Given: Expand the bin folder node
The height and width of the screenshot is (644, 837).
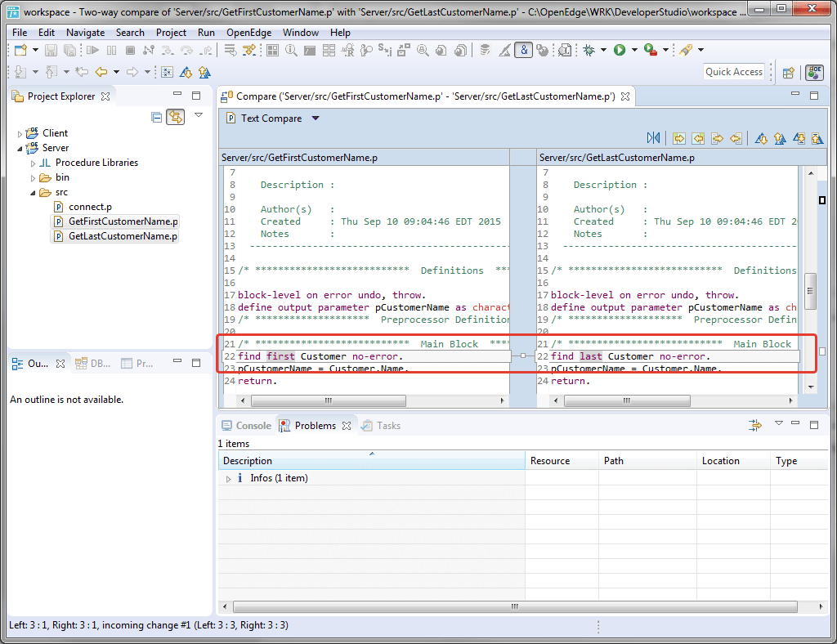Looking at the screenshot, I should [33, 178].
